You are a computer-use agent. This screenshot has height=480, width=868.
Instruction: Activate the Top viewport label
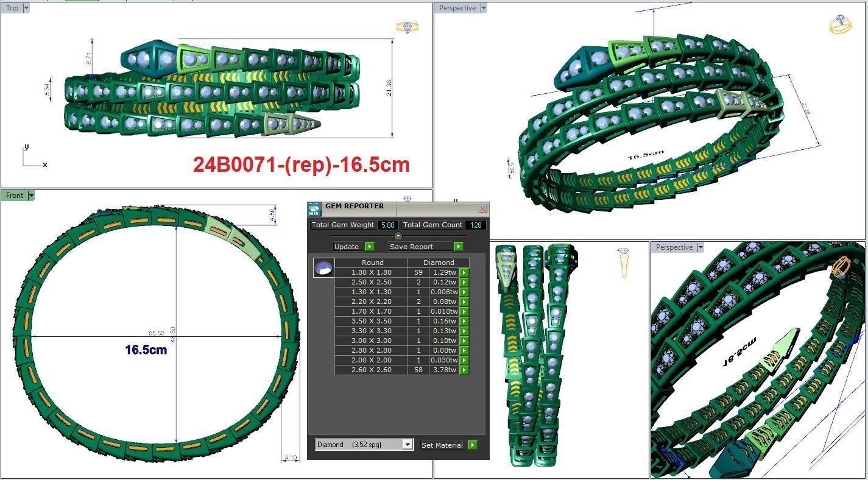[x=12, y=8]
